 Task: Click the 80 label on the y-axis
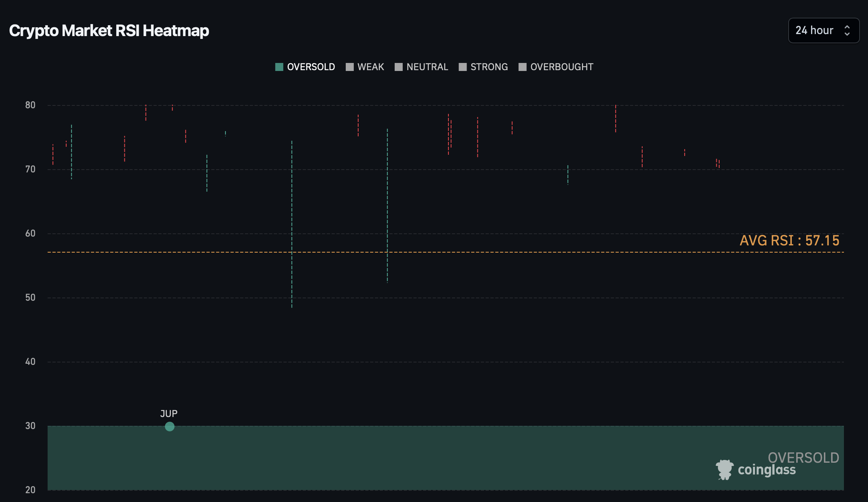(x=30, y=105)
